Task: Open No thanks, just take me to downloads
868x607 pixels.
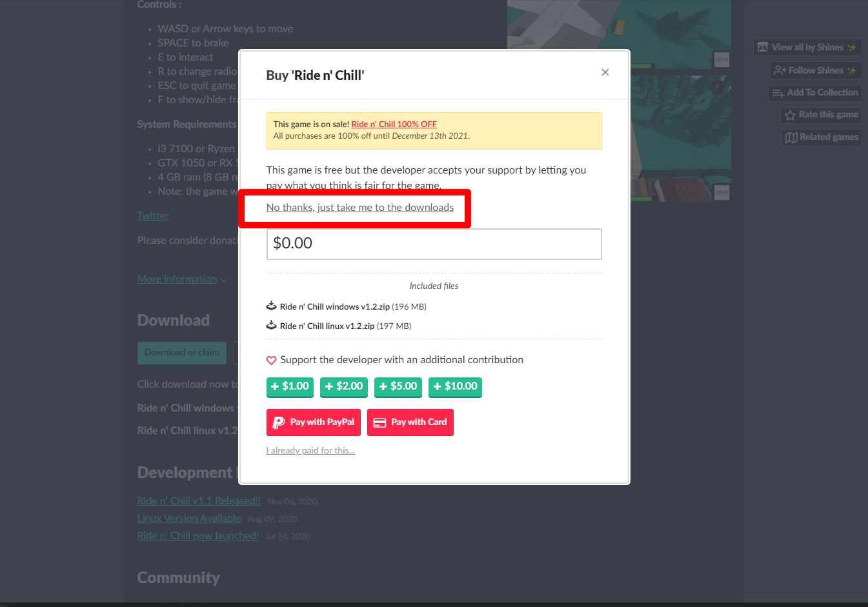Action: 360,208
